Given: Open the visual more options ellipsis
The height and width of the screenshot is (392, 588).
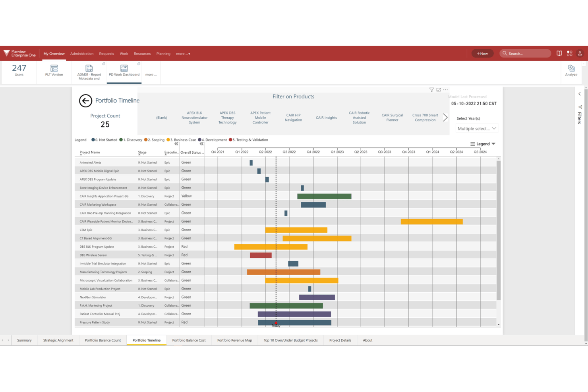Looking at the screenshot, I should click(x=445, y=90).
